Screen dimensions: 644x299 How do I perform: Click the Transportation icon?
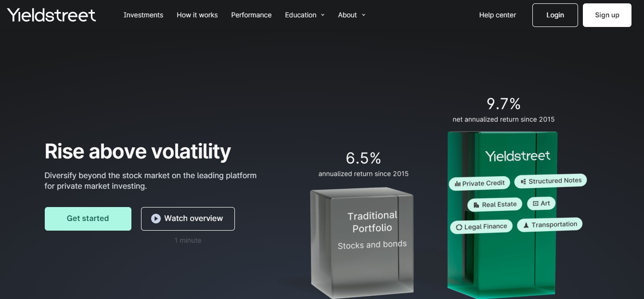[526, 225]
